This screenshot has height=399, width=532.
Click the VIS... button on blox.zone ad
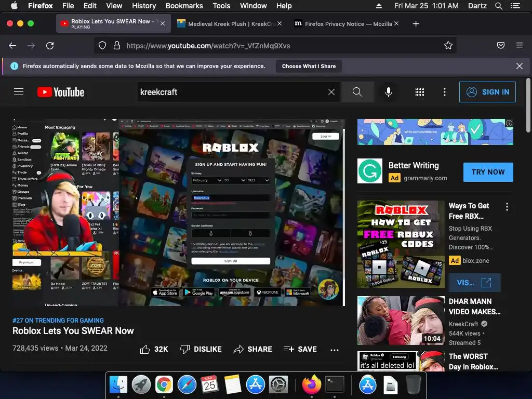point(474,283)
